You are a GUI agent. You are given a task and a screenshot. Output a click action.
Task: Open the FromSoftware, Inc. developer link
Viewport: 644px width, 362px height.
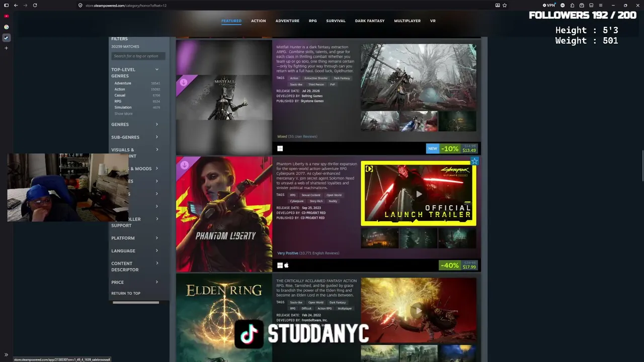click(x=314, y=320)
